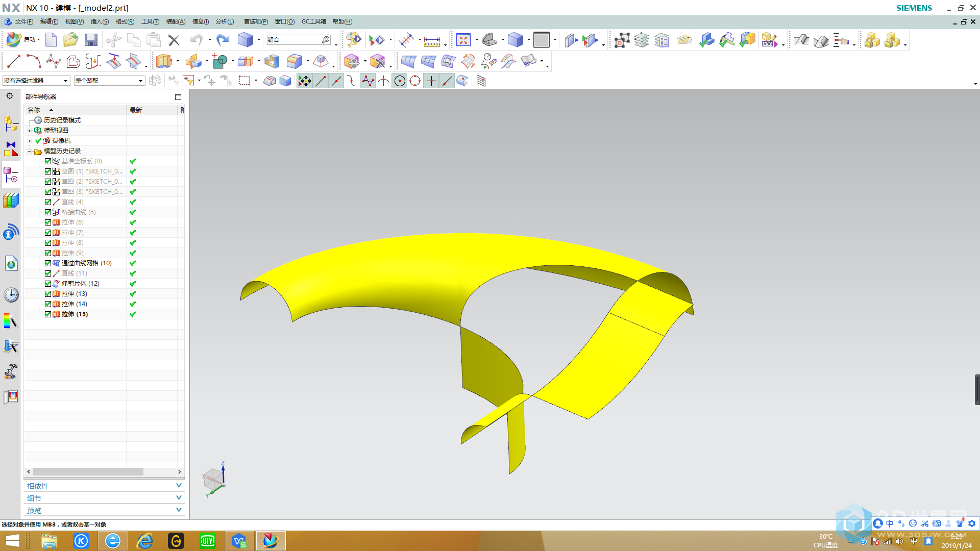Viewport: 980px width, 551px height.
Task: Select 拉伸 (13) in model history
Action: (74, 294)
